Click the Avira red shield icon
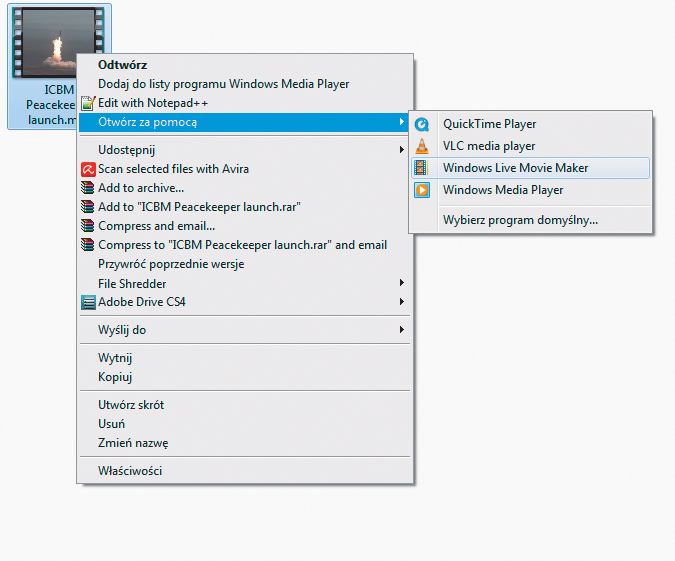The height and width of the screenshot is (561, 675). coord(88,169)
